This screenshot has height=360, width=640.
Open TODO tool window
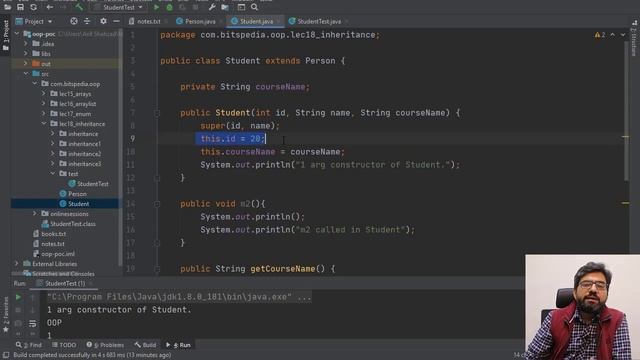pos(64,345)
